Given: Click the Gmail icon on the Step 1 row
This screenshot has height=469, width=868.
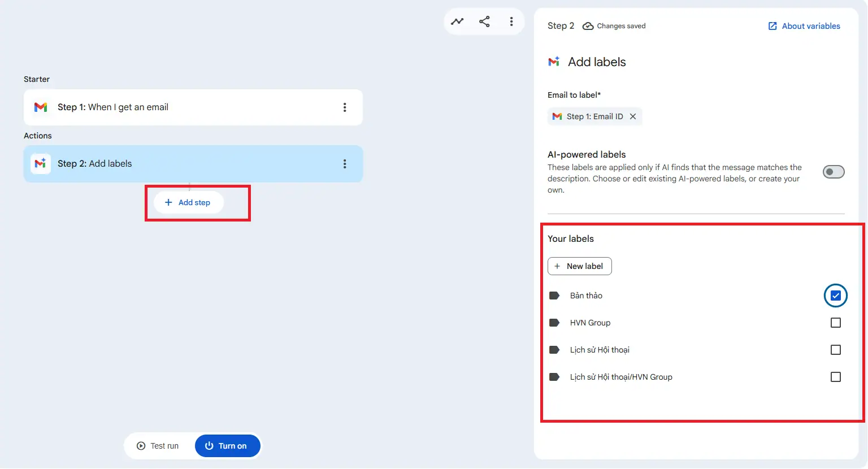Looking at the screenshot, I should (x=40, y=107).
